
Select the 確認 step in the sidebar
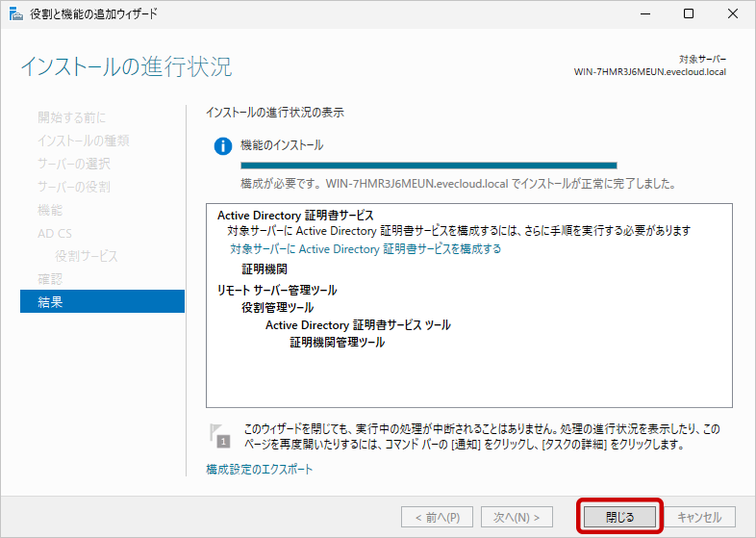pos(50,278)
